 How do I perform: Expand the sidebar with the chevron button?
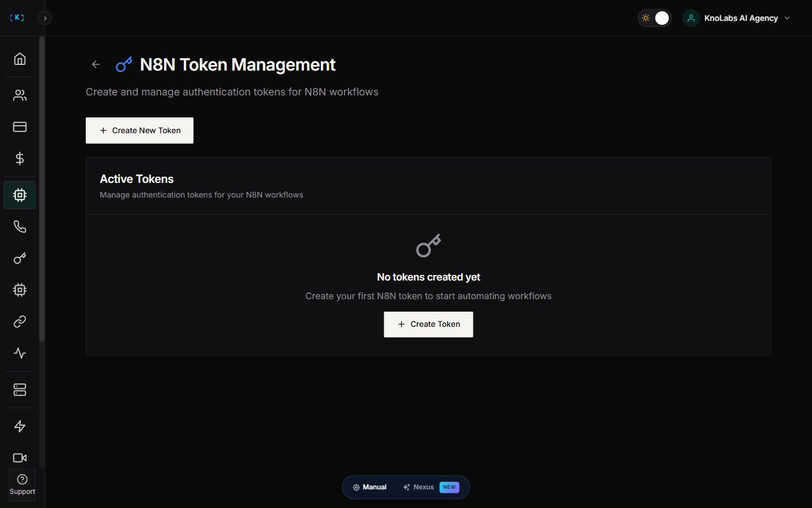[x=45, y=18]
